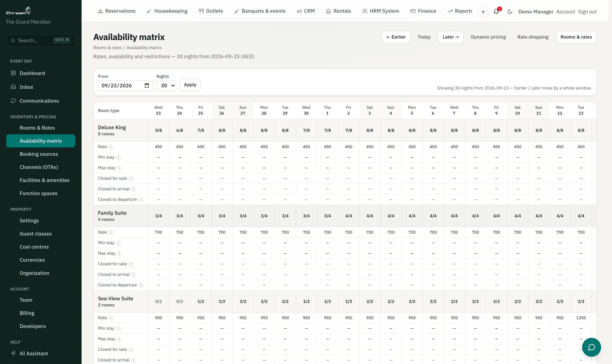Open Rate shopping

click(x=533, y=37)
